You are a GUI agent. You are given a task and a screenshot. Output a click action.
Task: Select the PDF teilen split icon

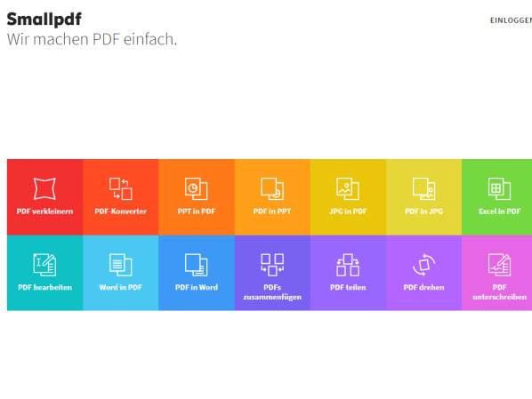(348, 265)
